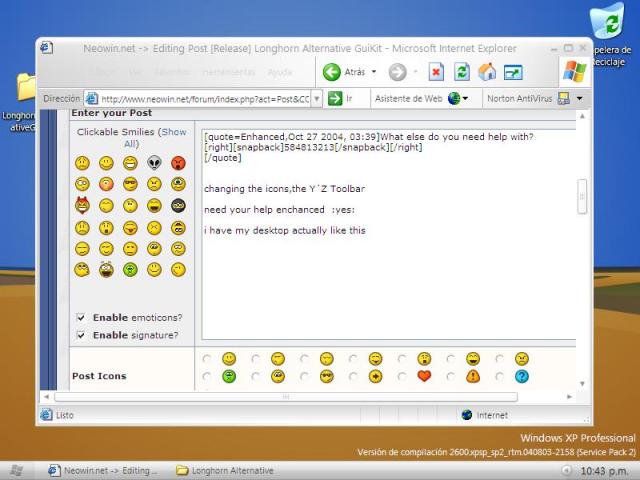
Task: Open the Favoritos menu
Action: coord(172,72)
